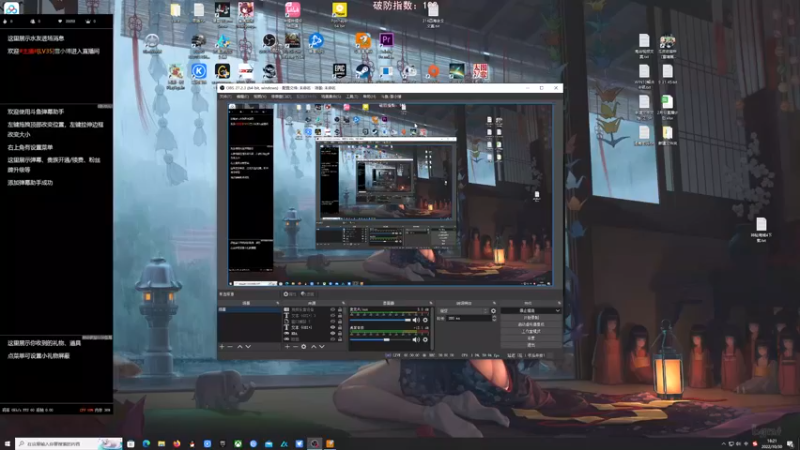Open the yellow PotPlayer desktop icon
Viewport: 800px width, 450px height.
[339, 9]
